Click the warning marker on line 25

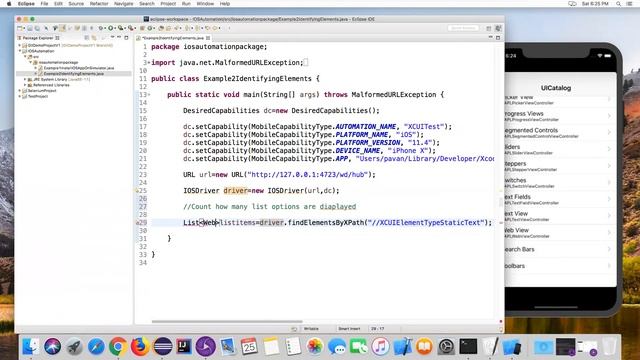pyautogui.click(x=138, y=191)
